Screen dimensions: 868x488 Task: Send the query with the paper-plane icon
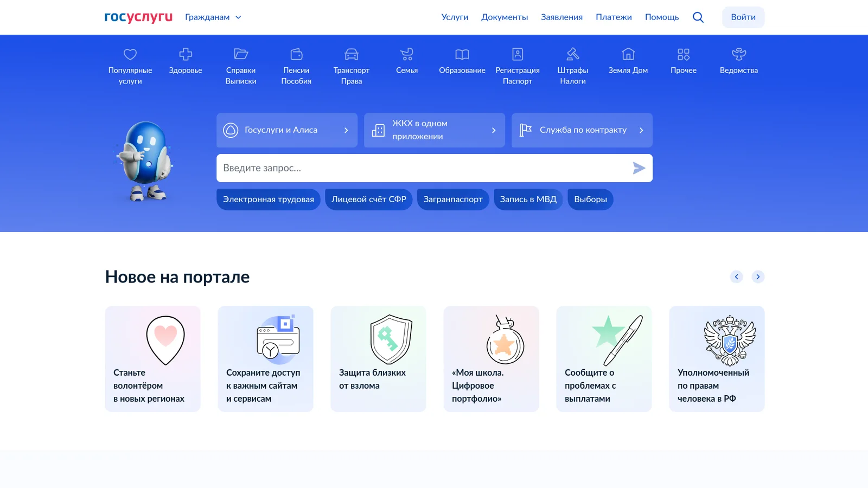[639, 168]
